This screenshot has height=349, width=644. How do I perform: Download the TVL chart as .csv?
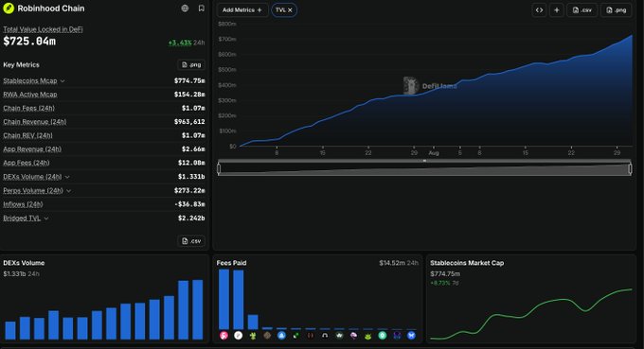tap(582, 9)
